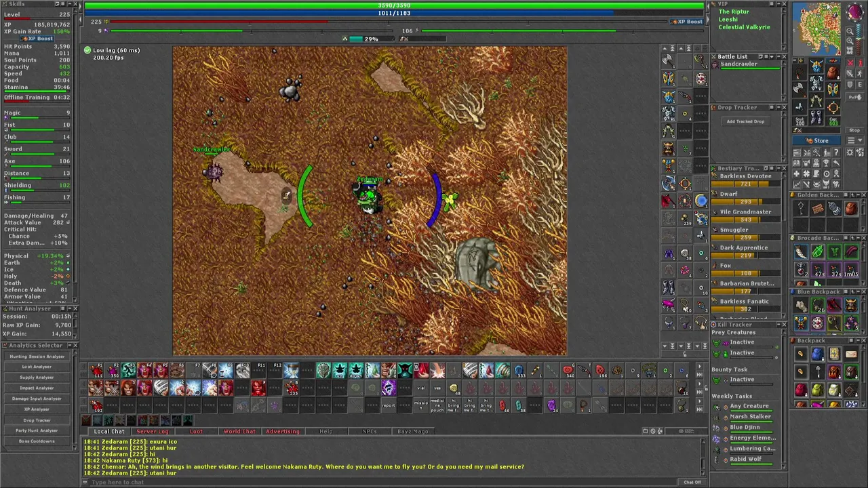Switch to Server Log tab
Viewport: 868px width, 488px height.
153,432
